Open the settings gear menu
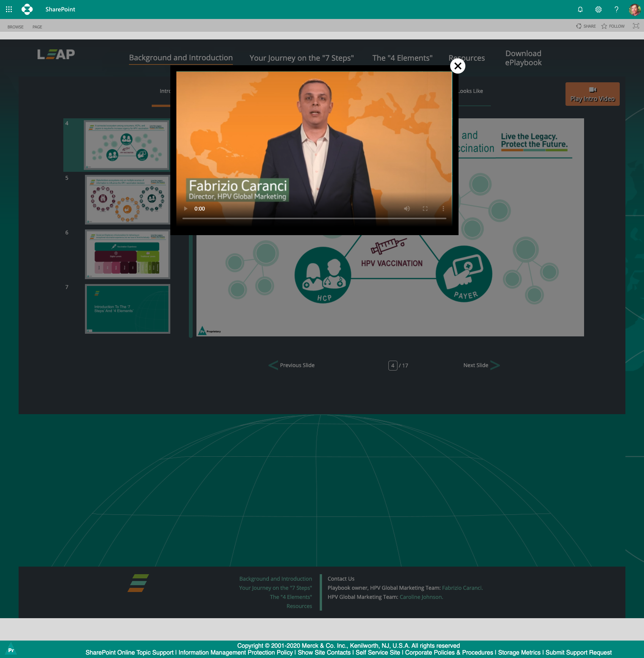The width and height of the screenshot is (644, 658). (598, 9)
